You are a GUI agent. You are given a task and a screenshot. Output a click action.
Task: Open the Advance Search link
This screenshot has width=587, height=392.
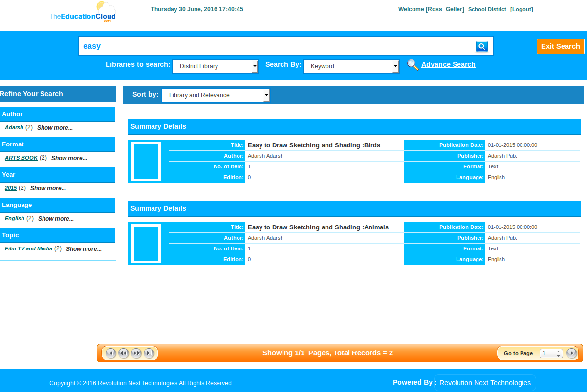pos(448,64)
